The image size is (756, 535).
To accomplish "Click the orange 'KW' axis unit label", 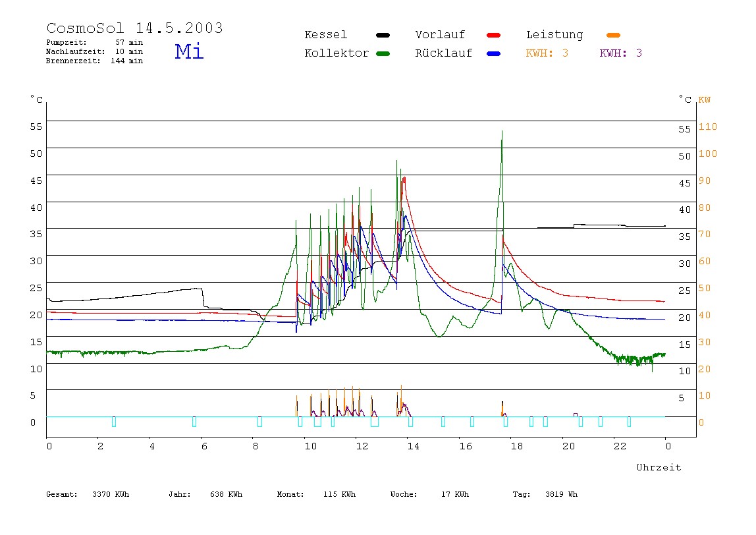I will (705, 100).
